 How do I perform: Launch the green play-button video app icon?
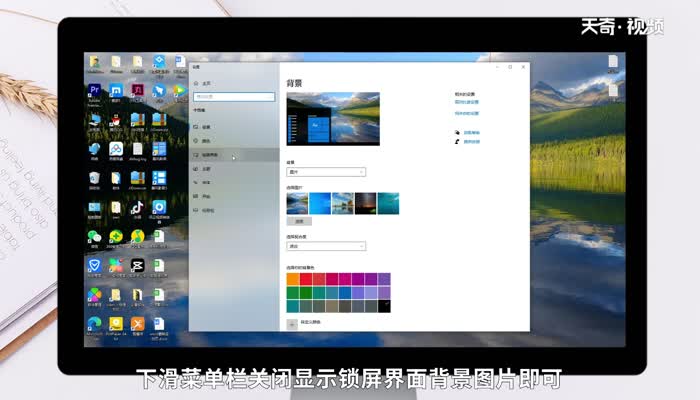(179, 91)
